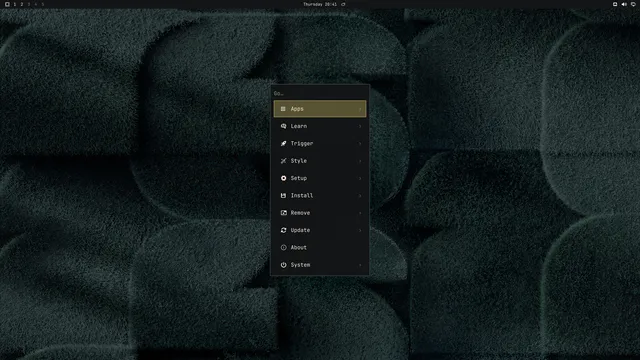Click the update icon next to the clock

tap(343, 4)
